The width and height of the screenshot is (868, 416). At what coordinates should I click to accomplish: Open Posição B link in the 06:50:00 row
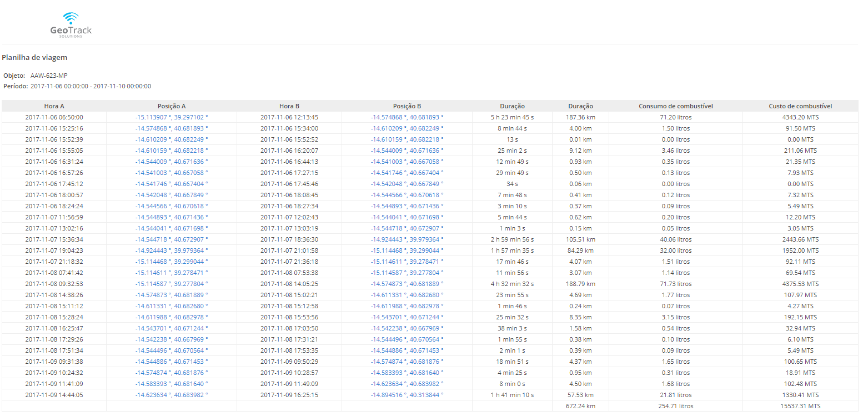407,117
